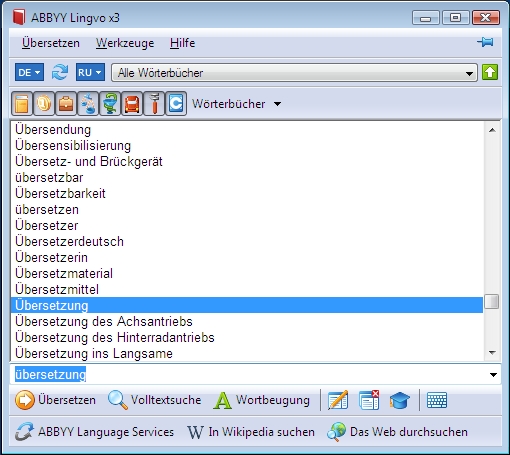Select Übersetz- und Brückgerät entry
Image resolution: width=510 pixels, height=455 pixels.
tap(247, 162)
